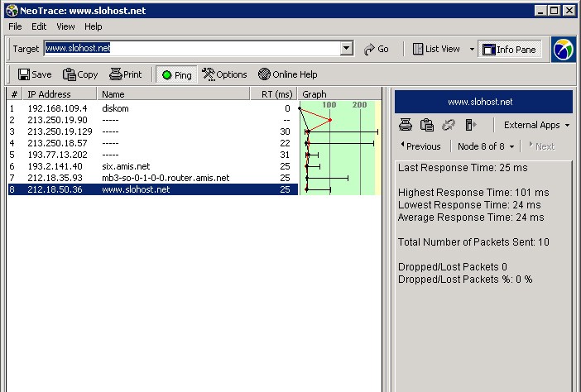The height and width of the screenshot is (392, 581).
Task: Select row 213.250.19.129
Action: 152,131
